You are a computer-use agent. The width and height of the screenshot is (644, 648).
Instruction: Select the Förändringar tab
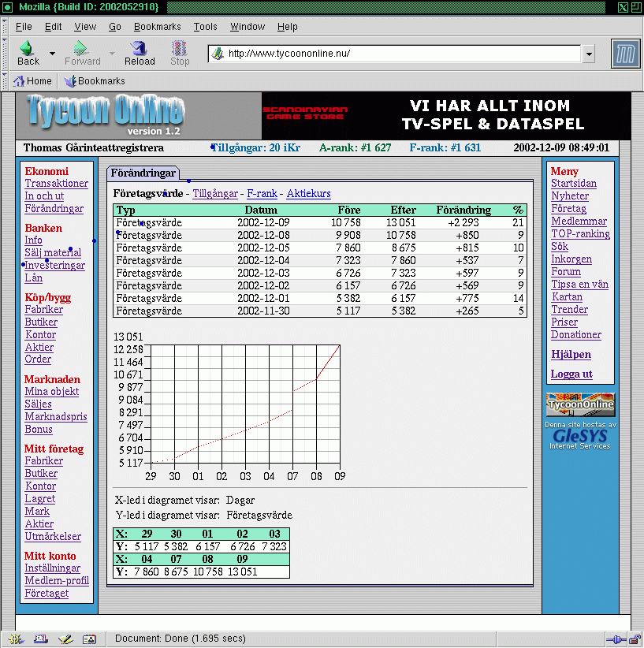[143, 173]
